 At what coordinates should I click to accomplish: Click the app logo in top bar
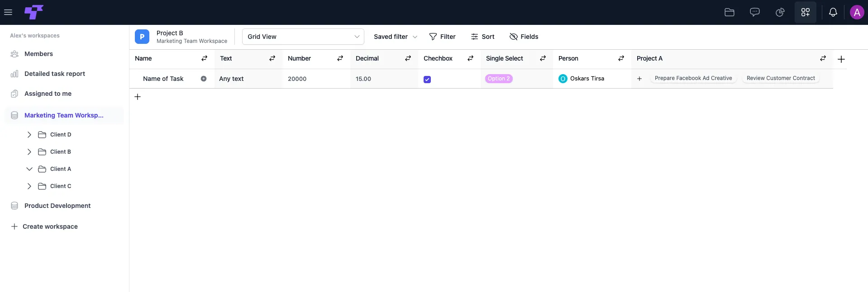point(33,12)
